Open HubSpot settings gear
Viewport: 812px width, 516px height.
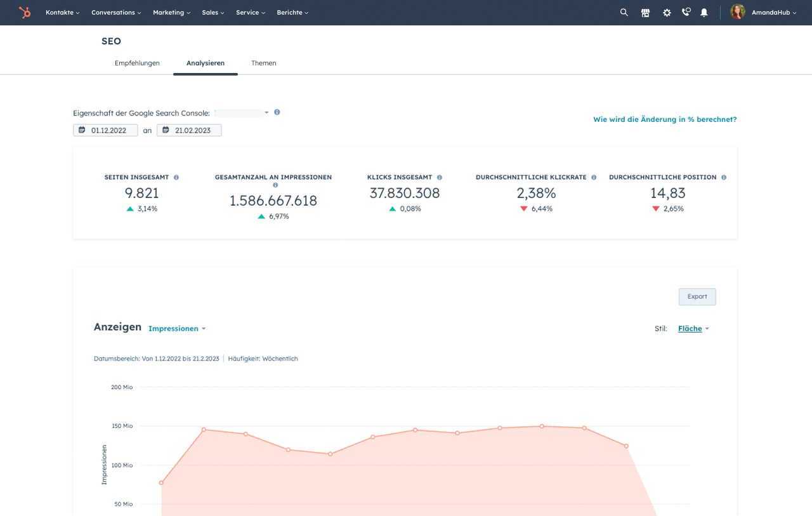[x=666, y=12]
